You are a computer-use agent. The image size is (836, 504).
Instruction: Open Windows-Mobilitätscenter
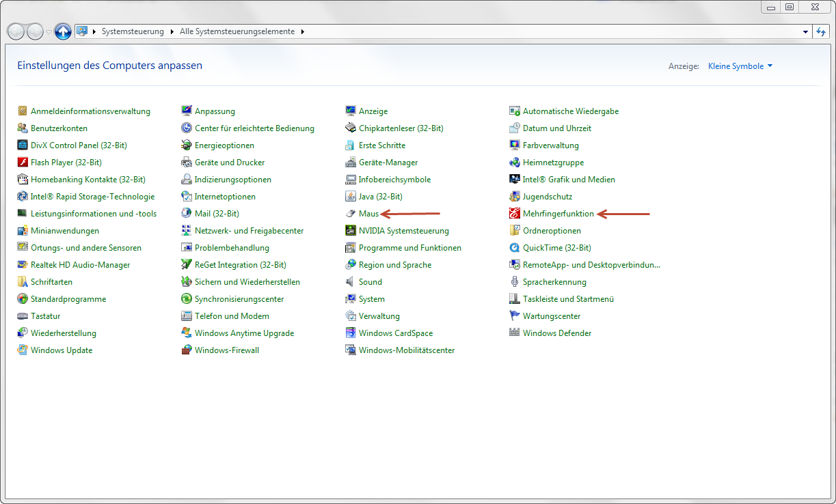point(407,350)
